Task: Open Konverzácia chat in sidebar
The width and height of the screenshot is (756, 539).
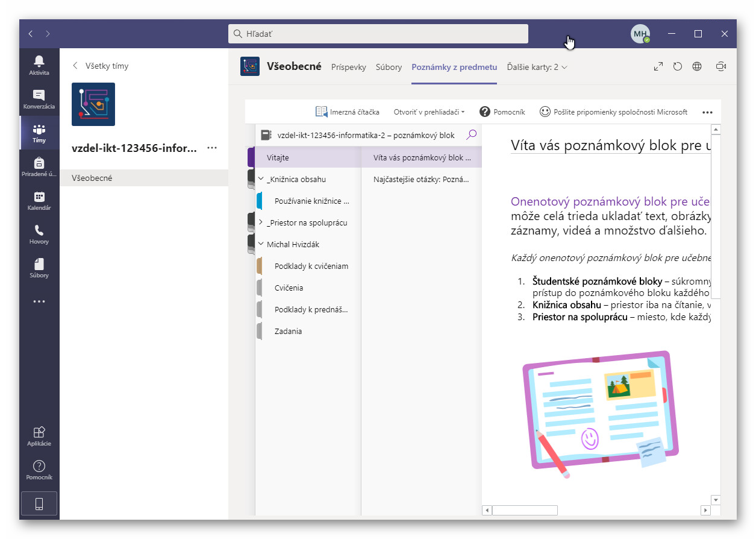Action: [x=39, y=99]
